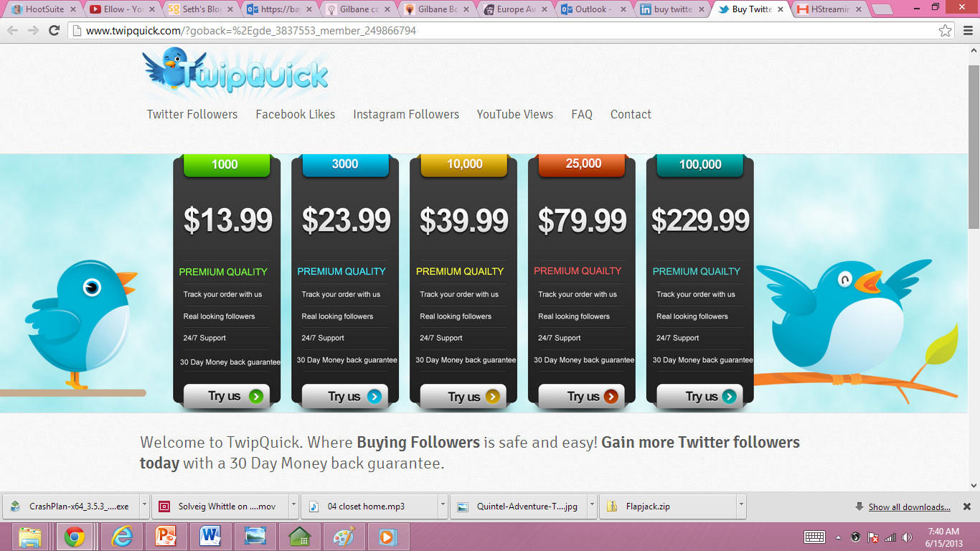This screenshot has width=980, height=551.
Task: Expand Flapjack.zip download arrow
Action: [741, 506]
